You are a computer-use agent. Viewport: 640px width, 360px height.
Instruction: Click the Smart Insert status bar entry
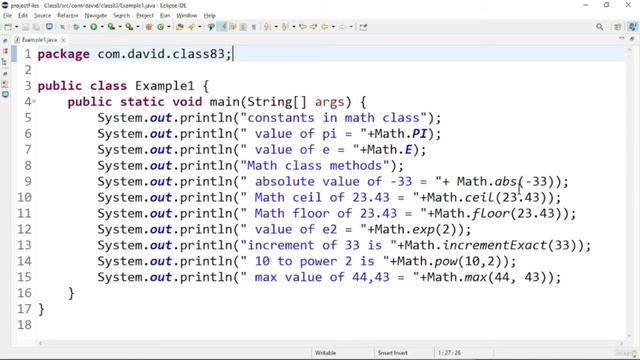coord(392,353)
